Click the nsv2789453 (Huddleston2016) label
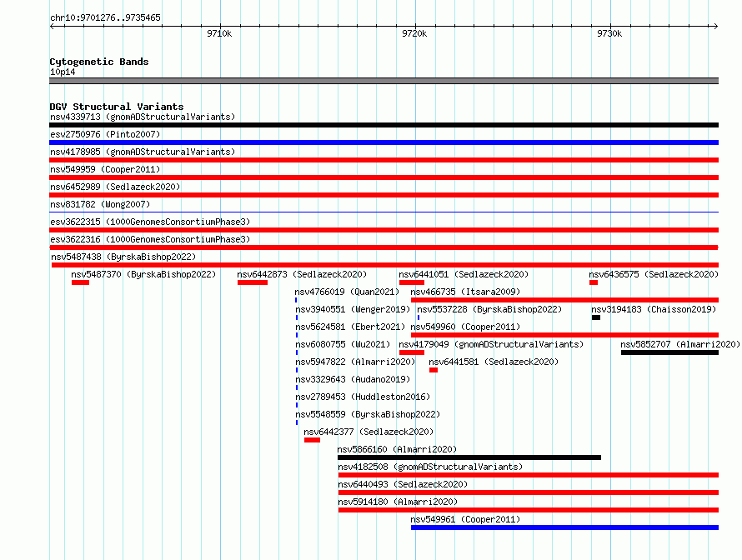Image resolution: width=742 pixels, height=560 pixels. tap(363, 397)
